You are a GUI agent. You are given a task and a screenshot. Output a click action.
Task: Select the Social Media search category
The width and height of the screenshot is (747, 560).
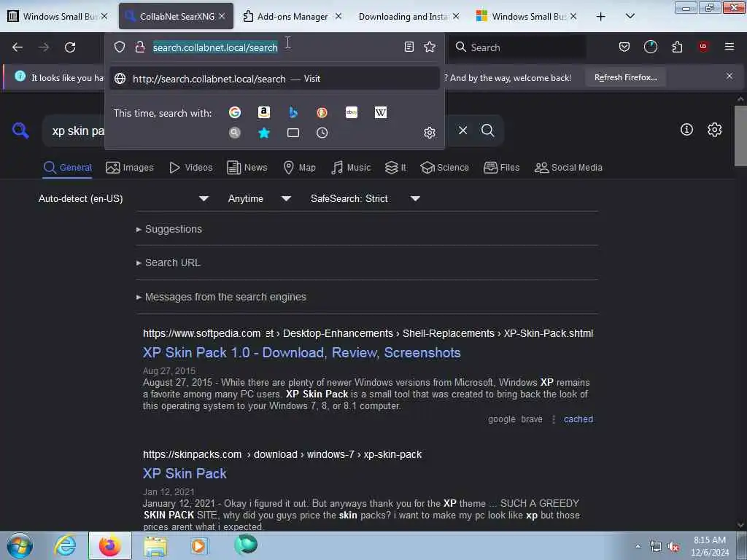click(568, 168)
